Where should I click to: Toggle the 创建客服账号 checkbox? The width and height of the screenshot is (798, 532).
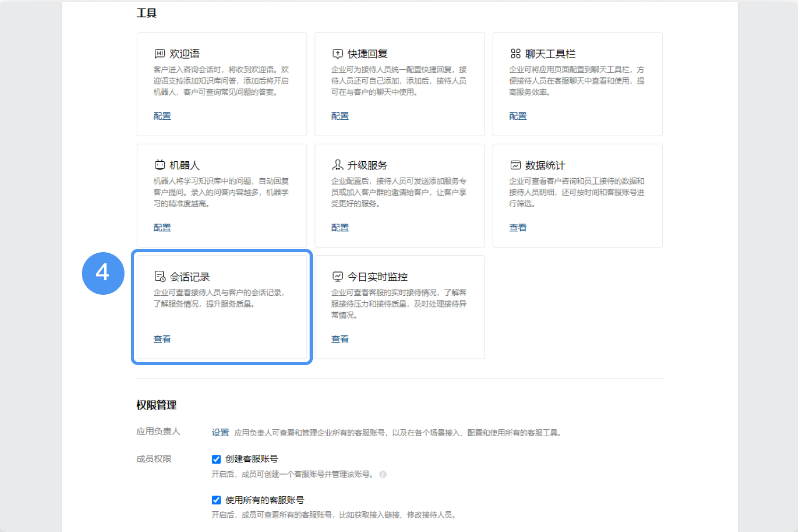(x=217, y=459)
